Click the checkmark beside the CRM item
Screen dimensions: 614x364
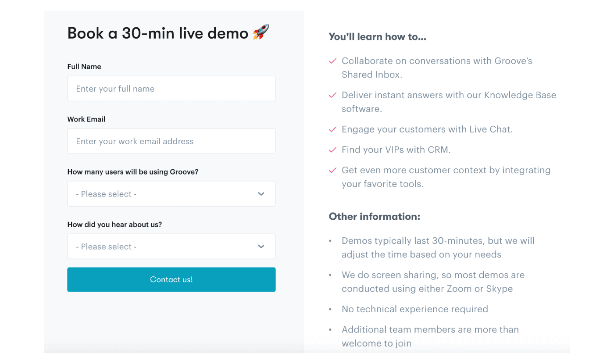click(332, 150)
